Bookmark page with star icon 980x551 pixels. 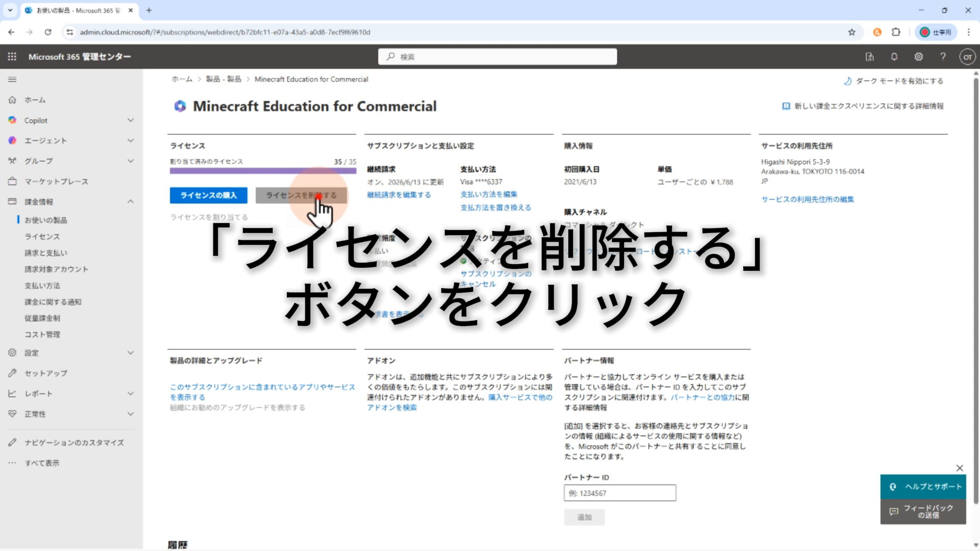(x=851, y=32)
